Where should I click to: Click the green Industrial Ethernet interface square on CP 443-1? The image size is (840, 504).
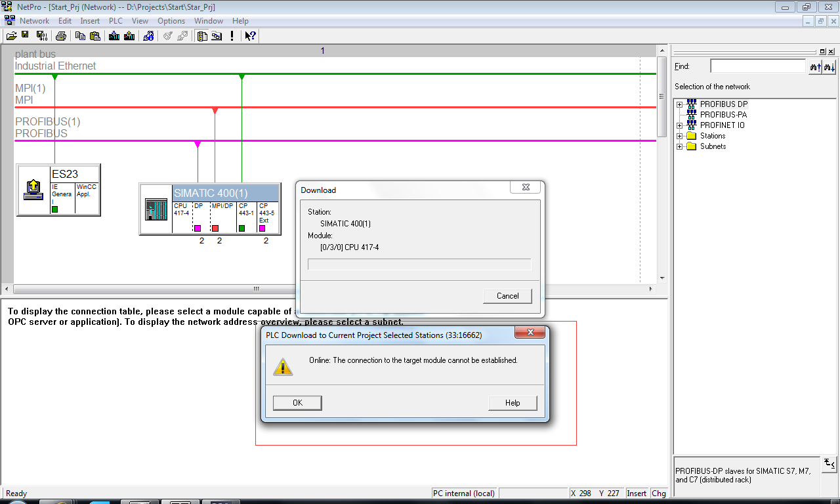point(241,228)
